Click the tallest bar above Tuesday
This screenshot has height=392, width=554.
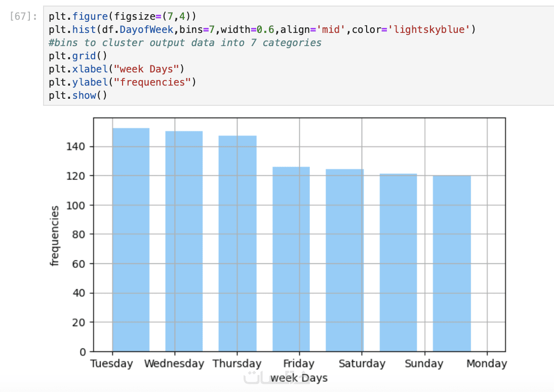click(x=131, y=239)
